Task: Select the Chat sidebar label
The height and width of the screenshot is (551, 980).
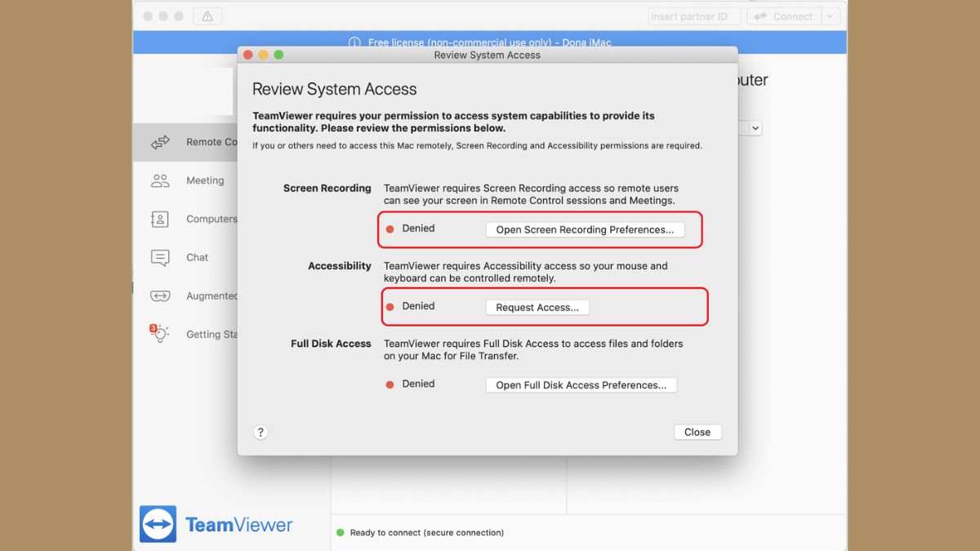Action: 197,257
